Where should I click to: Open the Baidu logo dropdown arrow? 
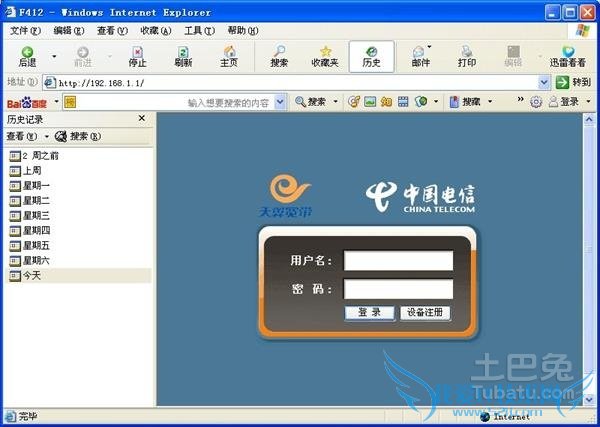tap(57, 102)
